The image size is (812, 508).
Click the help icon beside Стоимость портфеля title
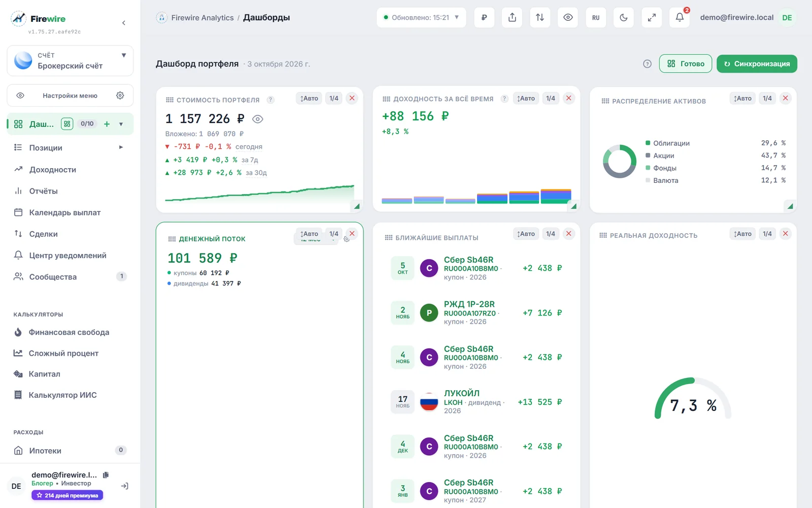click(271, 100)
